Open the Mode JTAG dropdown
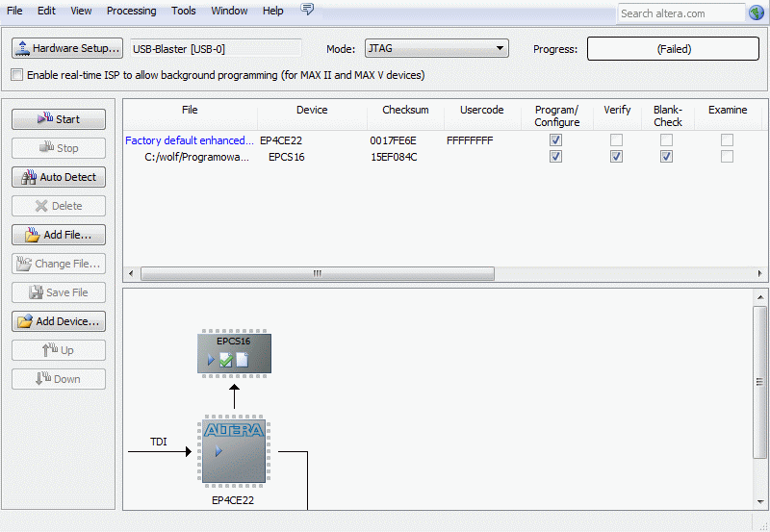The height and width of the screenshot is (532, 770). click(435, 48)
